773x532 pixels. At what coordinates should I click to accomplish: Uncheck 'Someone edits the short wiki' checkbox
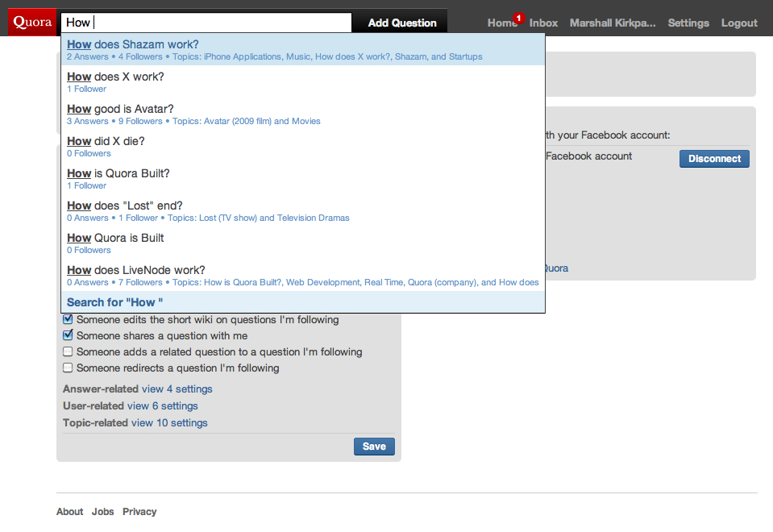click(x=68, y=319)
